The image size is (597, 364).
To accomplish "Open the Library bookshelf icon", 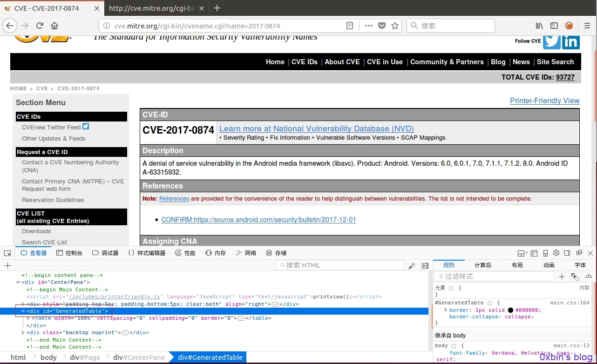I will tap(539, 26).
